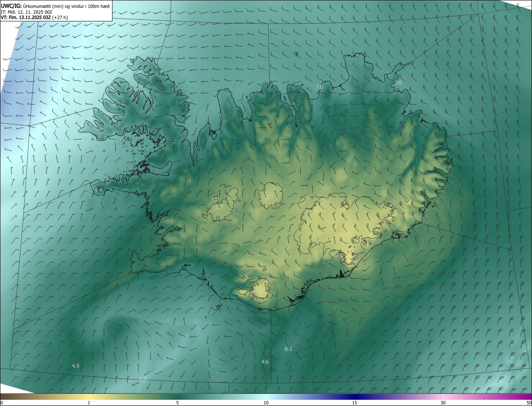The width and height of the screenshot is (532, 406).
Task: Click the colour scale tick label '0'
Action: click(2, 403)
